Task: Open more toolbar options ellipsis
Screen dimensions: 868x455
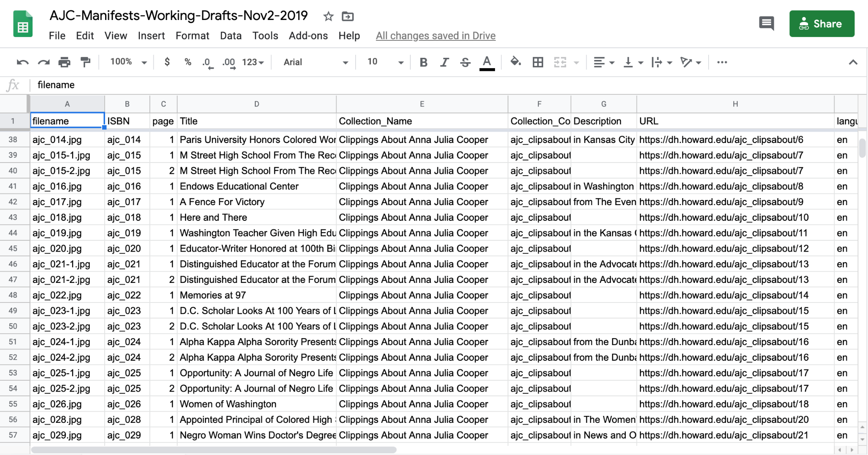Action: click(722, 62)
